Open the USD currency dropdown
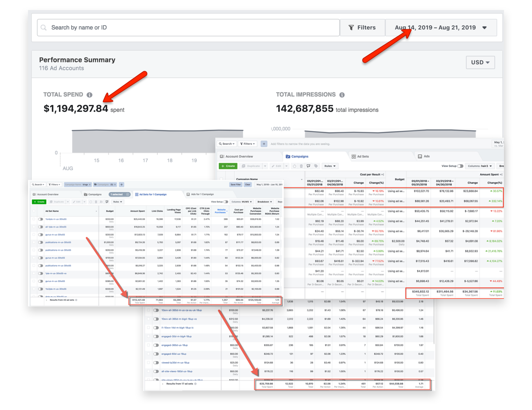Screen dimensions: 532x410 coord(480,62)
